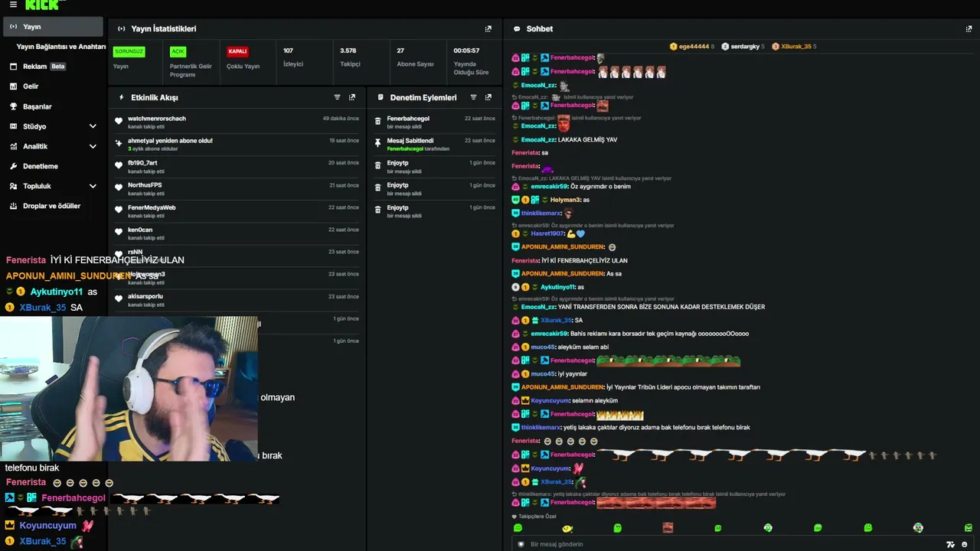The image size is (980, 551).
Task: Pop out the Denetim Eylemleri panel
Action: (x=488, y=97)
